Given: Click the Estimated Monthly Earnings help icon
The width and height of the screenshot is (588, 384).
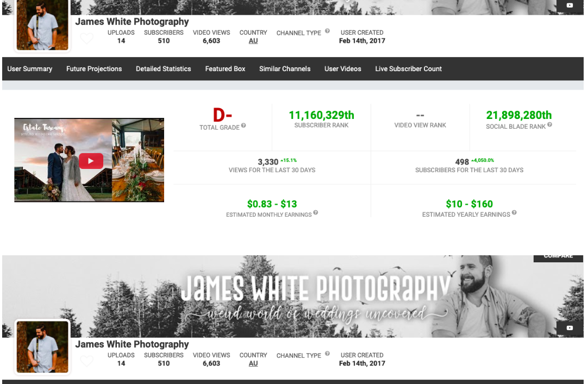Looking at the screenshot, I should (x=316, y=212).
